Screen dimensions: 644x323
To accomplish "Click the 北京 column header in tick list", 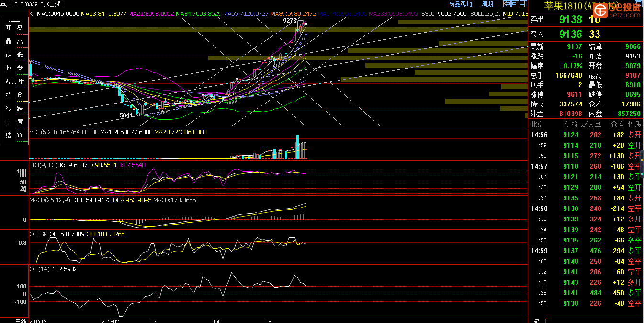I will (x=537, y=124).
